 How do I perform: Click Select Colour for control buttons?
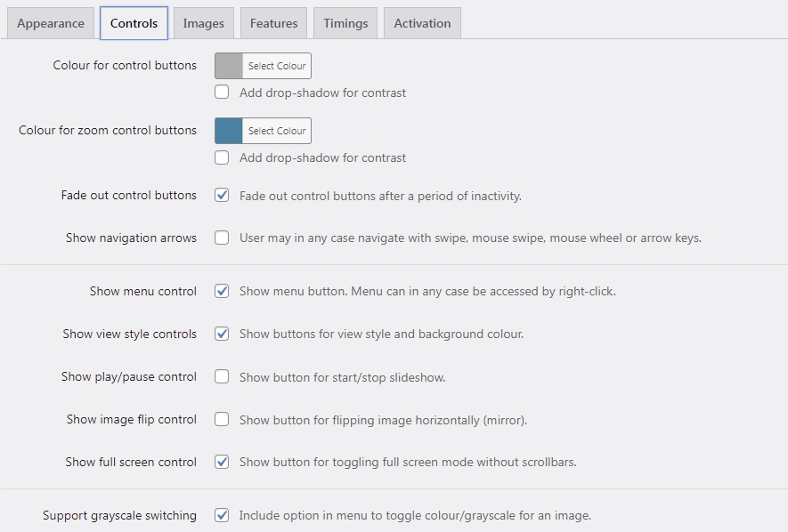point(277,66)
